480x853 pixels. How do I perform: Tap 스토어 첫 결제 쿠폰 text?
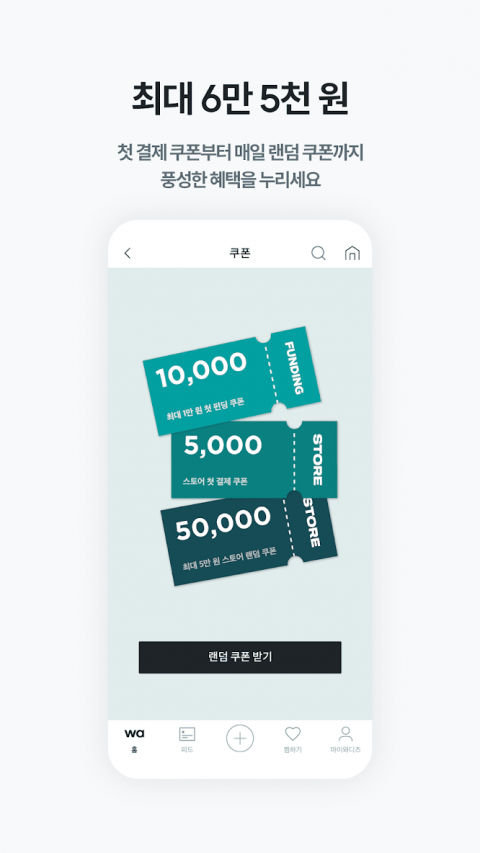[x=216, y=481]
